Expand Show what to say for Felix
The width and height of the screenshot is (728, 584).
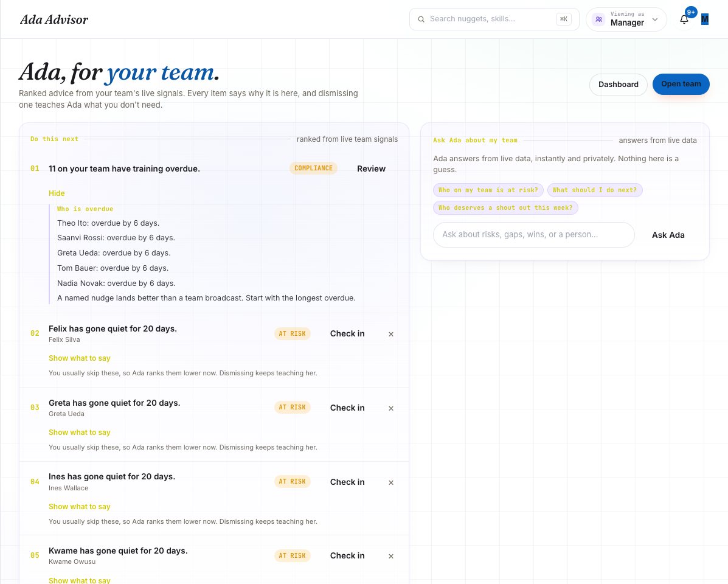tap(80, 358)
